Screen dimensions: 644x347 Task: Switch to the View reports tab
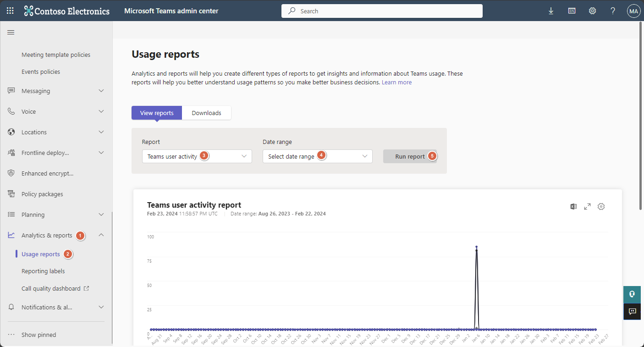click(157, 113)
